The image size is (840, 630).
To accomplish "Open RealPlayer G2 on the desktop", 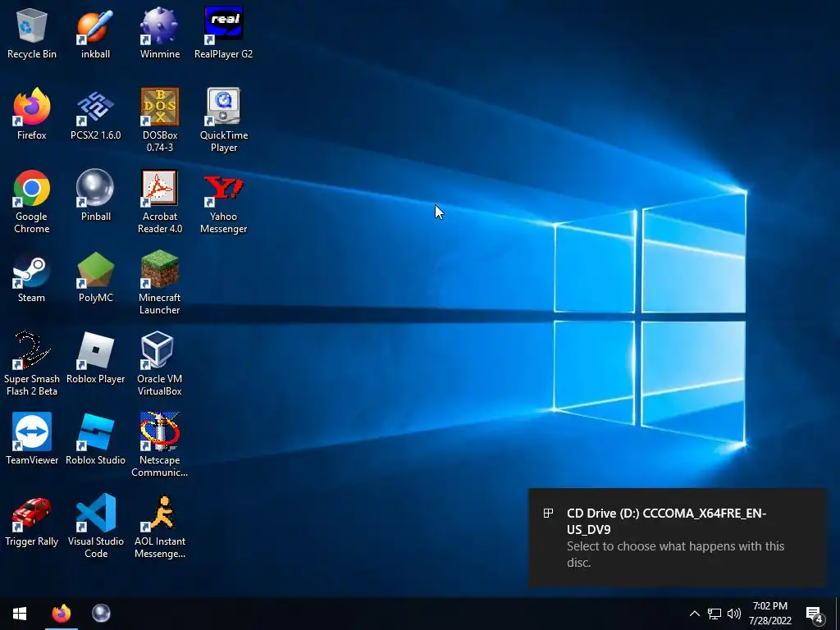I will click(223, 33).
